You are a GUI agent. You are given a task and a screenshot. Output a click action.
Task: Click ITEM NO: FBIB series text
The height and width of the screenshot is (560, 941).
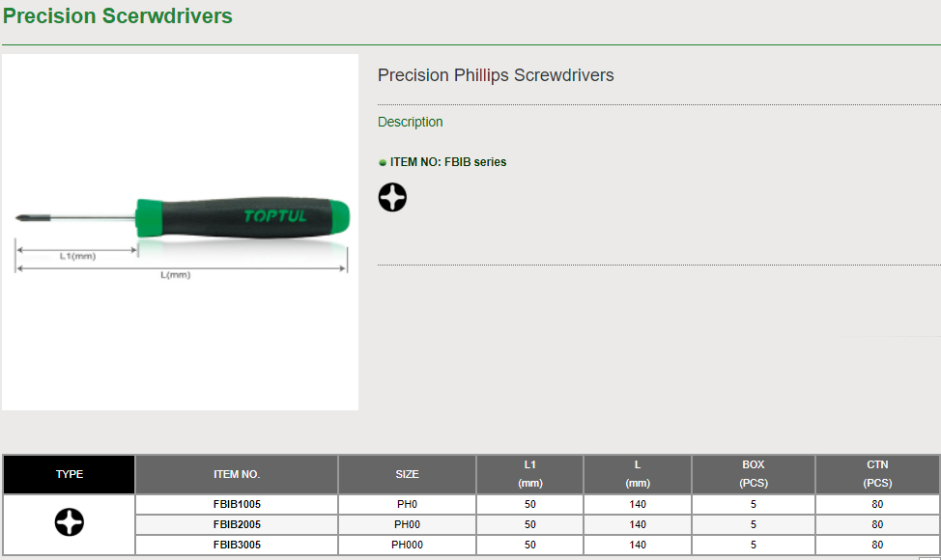point(448,162)
